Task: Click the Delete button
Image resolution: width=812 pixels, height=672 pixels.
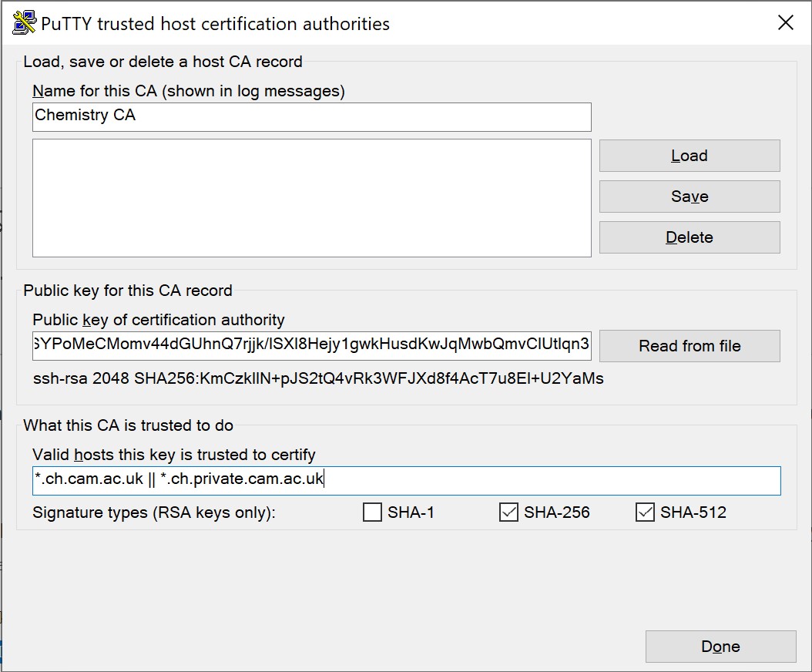Action: pyautogui.click(x=690, y=237)
